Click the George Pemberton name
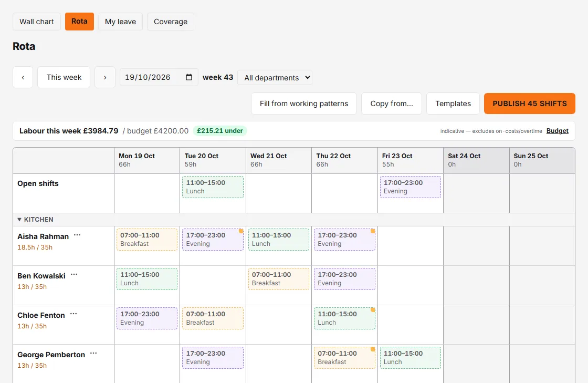This screenshot has width=588, height=383. pyautogui.click(x=51, y=355)
